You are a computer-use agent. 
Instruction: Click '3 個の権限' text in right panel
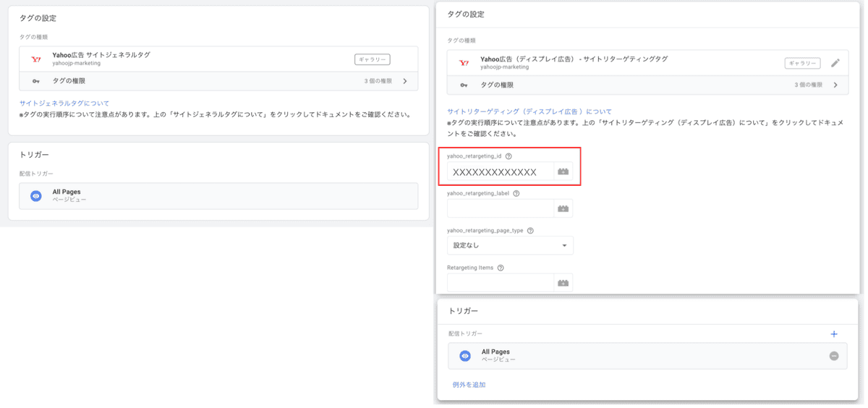[808, 85]
